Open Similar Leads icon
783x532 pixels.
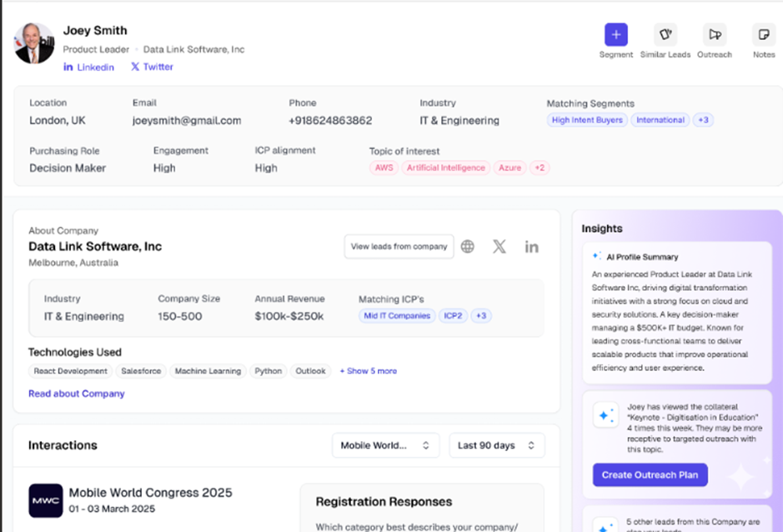[665, 35]
